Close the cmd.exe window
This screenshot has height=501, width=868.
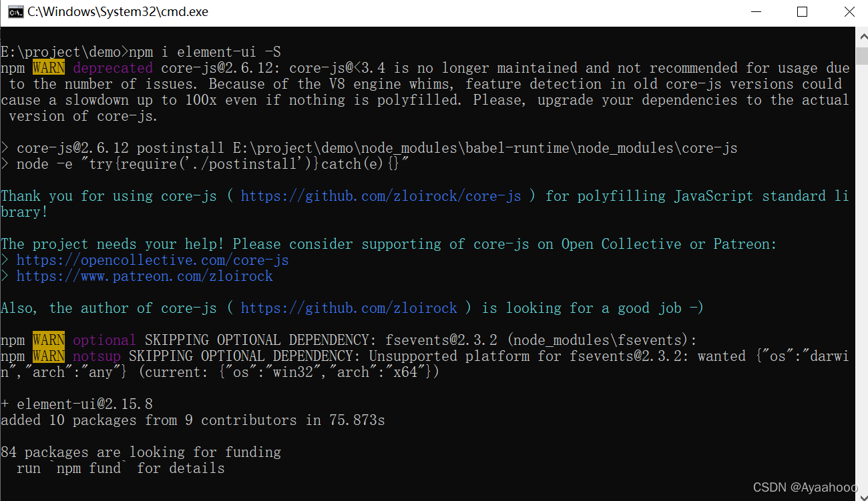point(849,12)
